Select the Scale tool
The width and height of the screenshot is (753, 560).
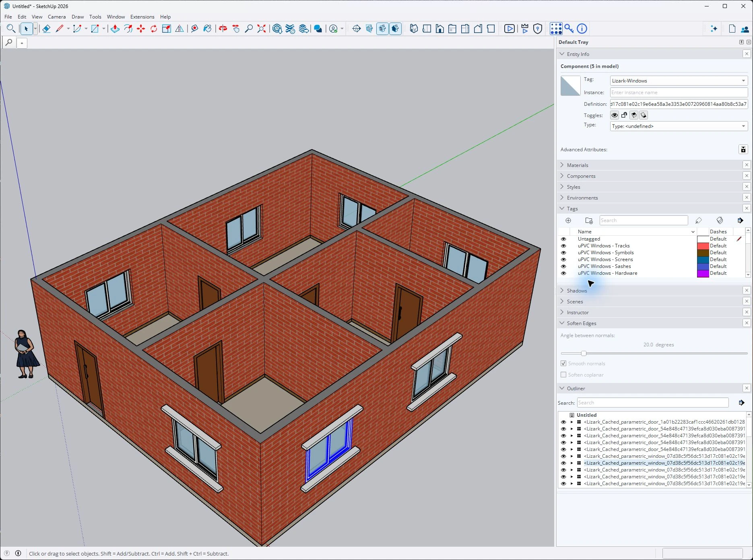tap(167, 29)
